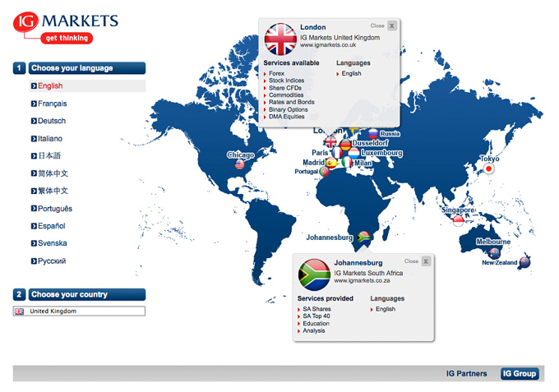Open www.igmarkets.co.uk link
The width and height of the screenshot is (559, 392).
click(328, 45)
